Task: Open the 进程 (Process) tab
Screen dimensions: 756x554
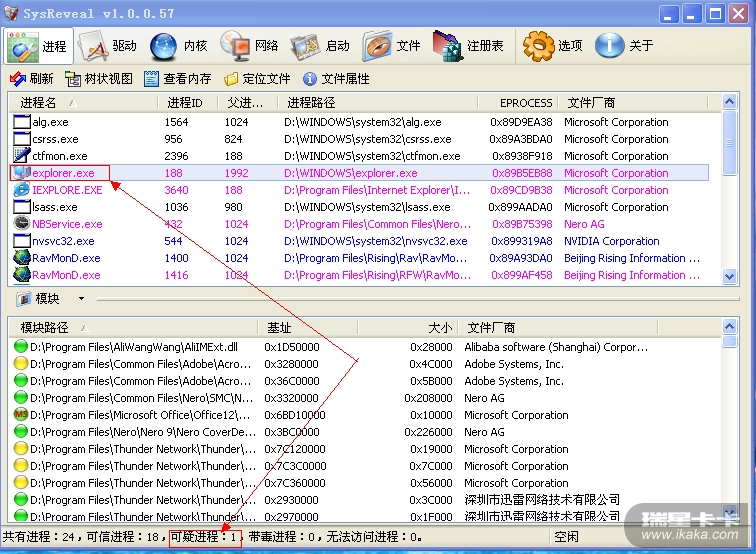Action: tap(39, 46)
